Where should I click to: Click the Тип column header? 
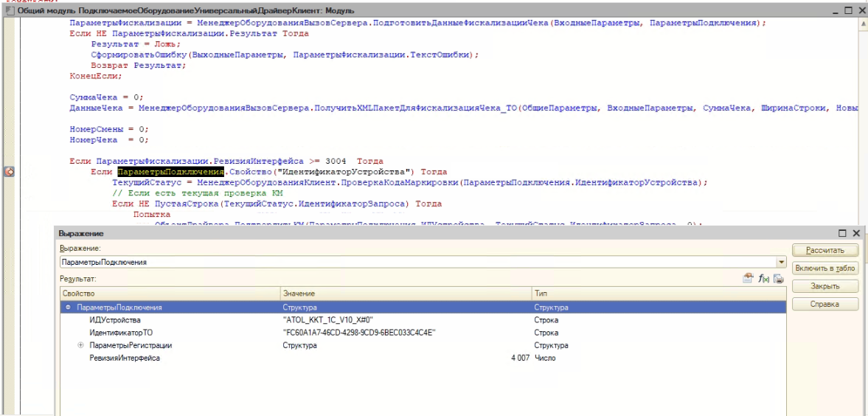point(659,293)
